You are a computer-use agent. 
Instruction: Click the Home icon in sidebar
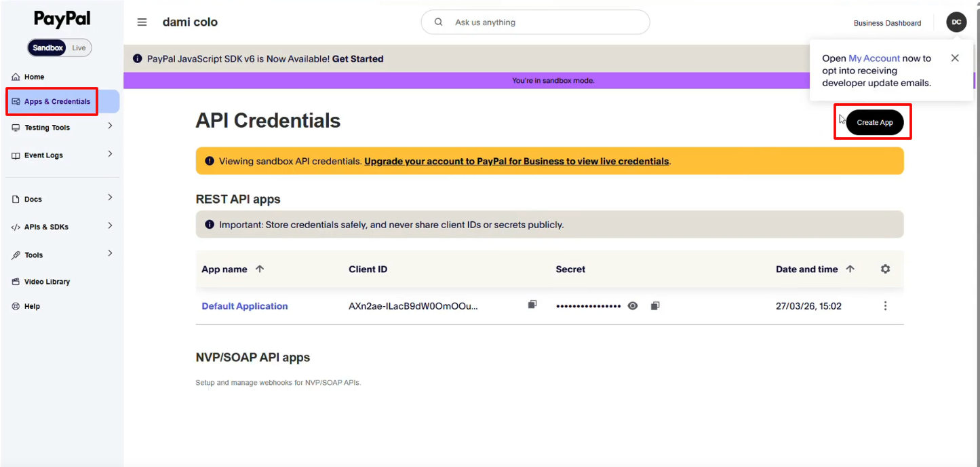[16, 77]
